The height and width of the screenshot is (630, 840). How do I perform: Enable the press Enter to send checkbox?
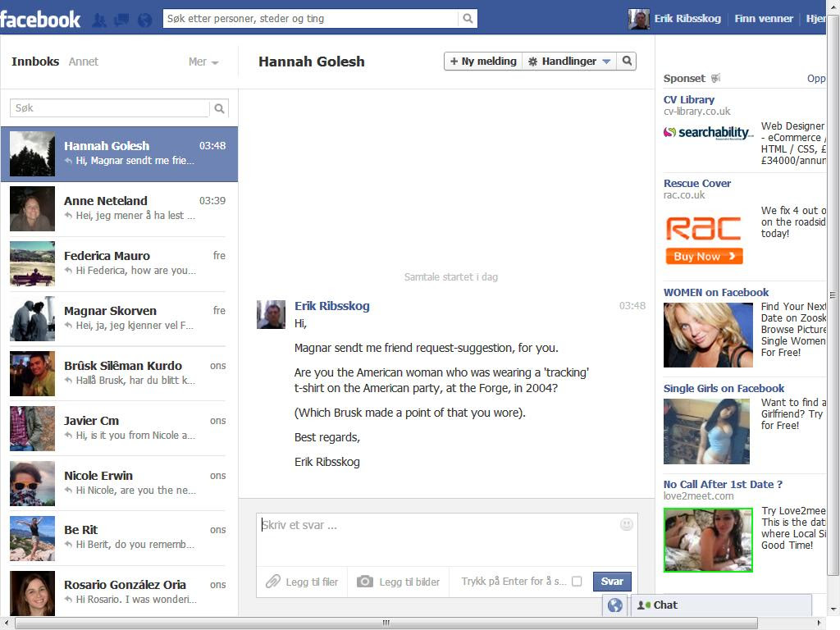[x=577, y=582]
